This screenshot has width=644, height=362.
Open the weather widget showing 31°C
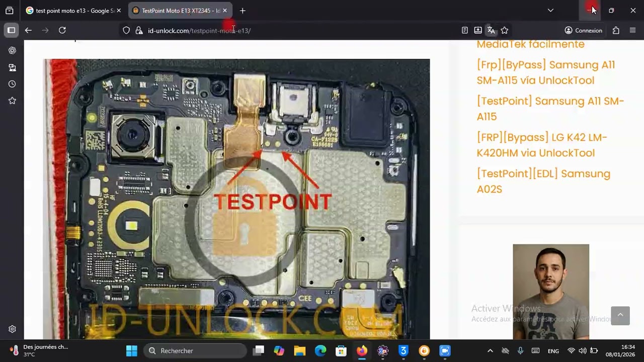click(x=39, y=351)
